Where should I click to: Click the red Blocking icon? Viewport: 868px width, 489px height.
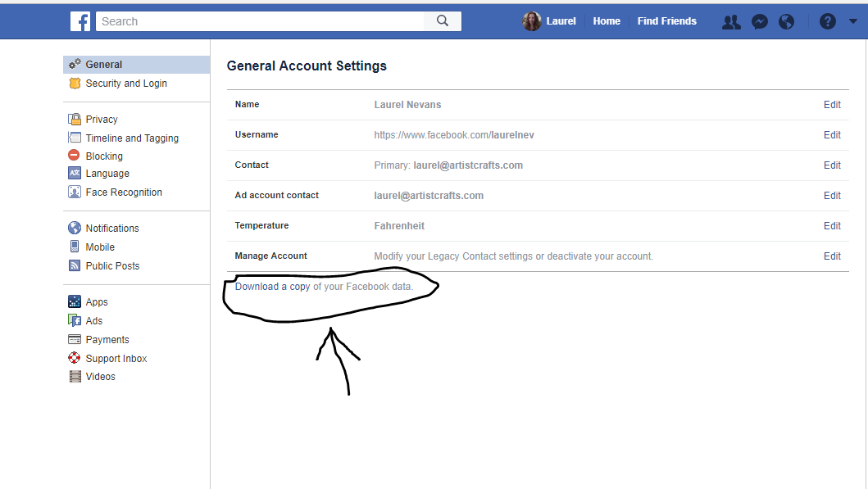click(x=74, y=155)
